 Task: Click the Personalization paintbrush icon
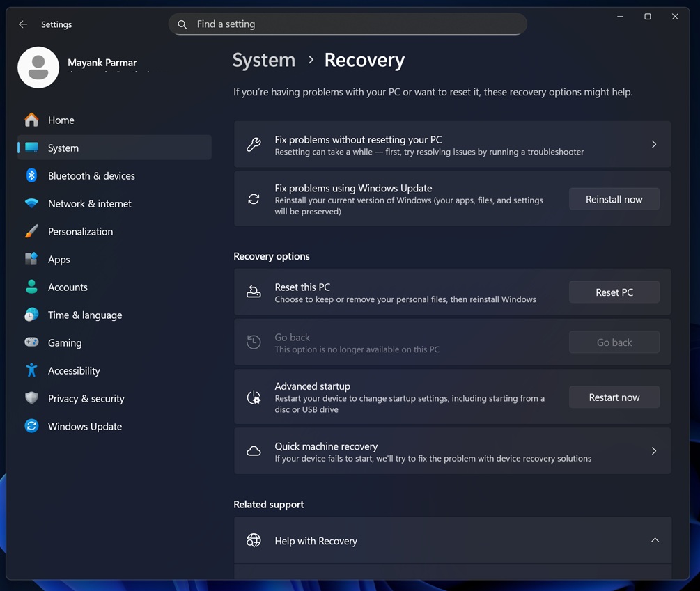(31, 231)
